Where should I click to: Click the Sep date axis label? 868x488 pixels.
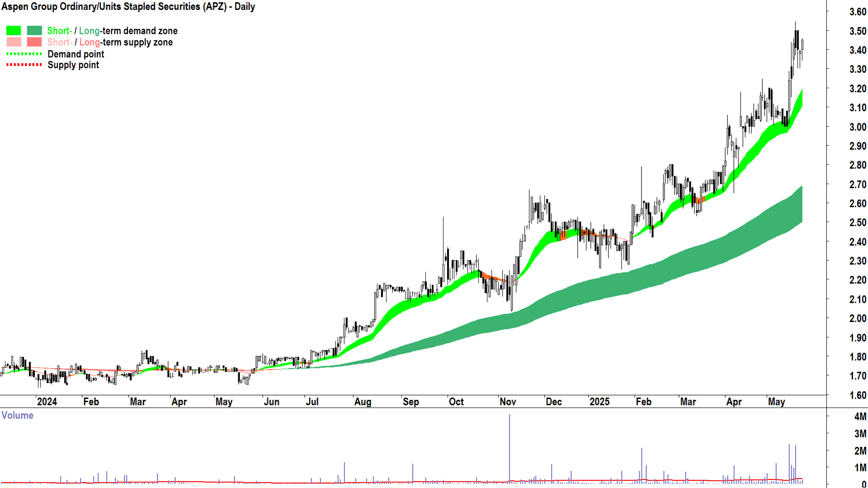(x=411, y=402)
